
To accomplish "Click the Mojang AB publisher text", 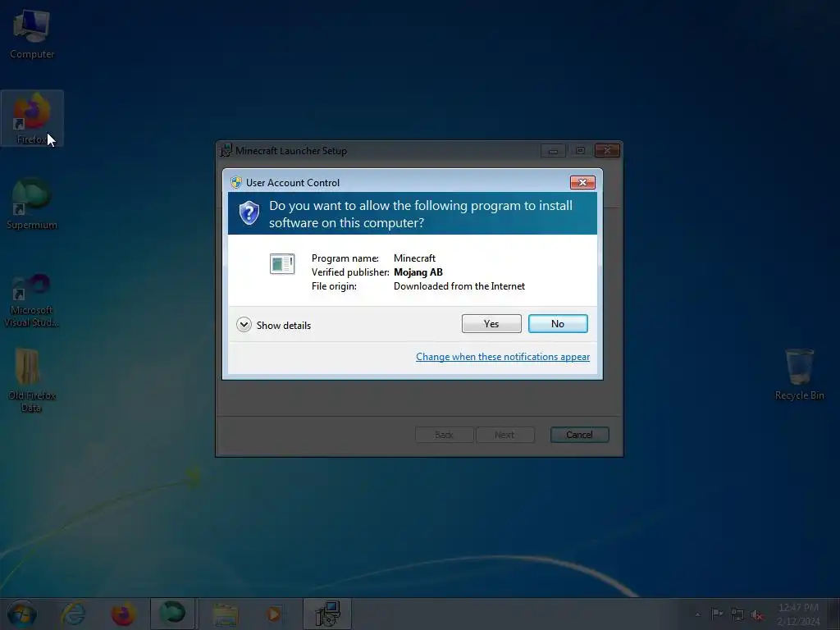I will pos(418,272).
